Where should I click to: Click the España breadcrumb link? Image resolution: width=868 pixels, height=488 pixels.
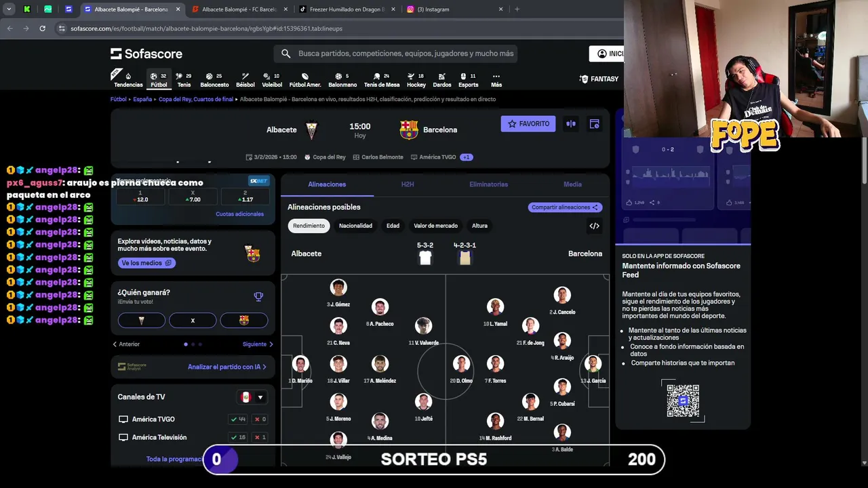click(x=142, y=99)
